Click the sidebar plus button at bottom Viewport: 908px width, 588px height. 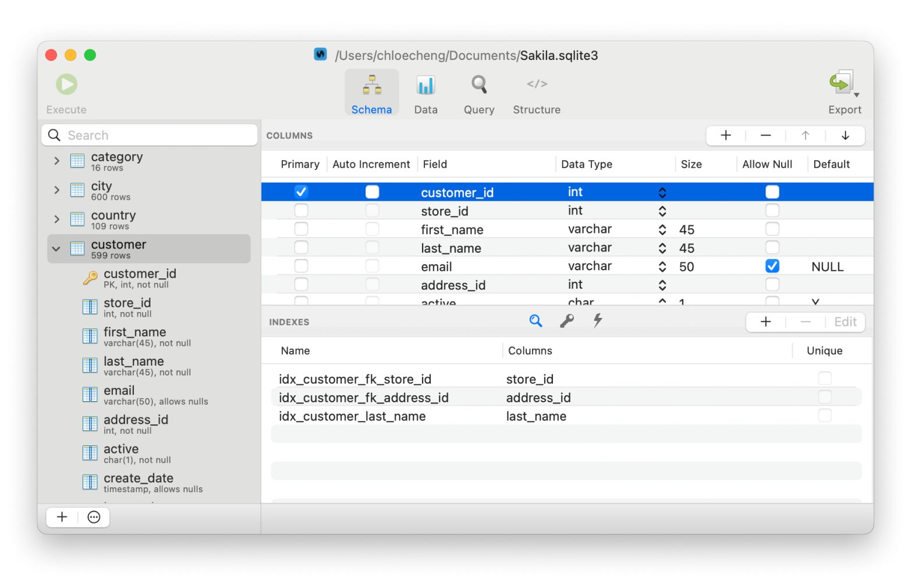coord(62,517)
